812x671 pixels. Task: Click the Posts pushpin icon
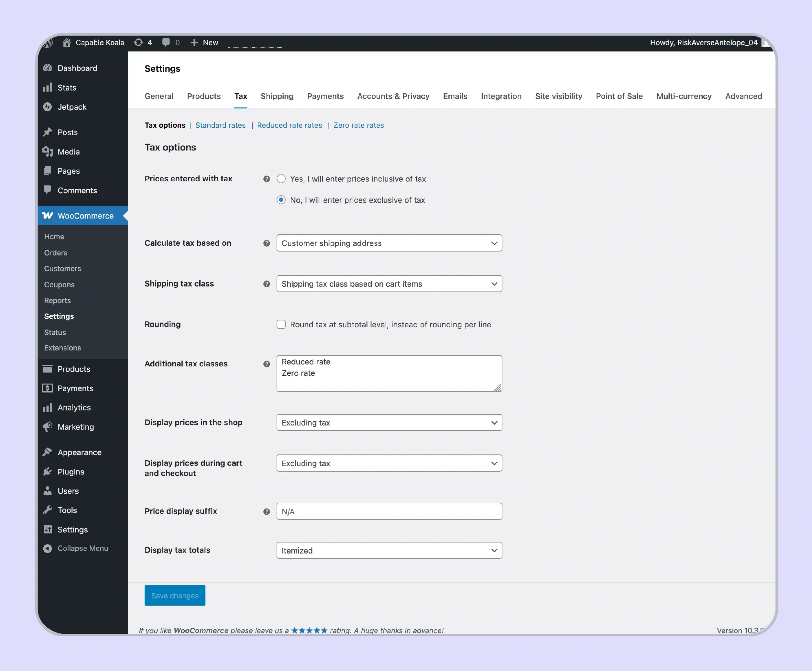point(48,132)
